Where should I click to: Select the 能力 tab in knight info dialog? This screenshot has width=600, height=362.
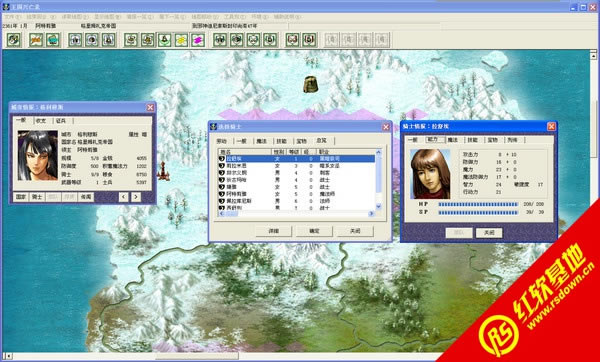[x=434, y=140]
